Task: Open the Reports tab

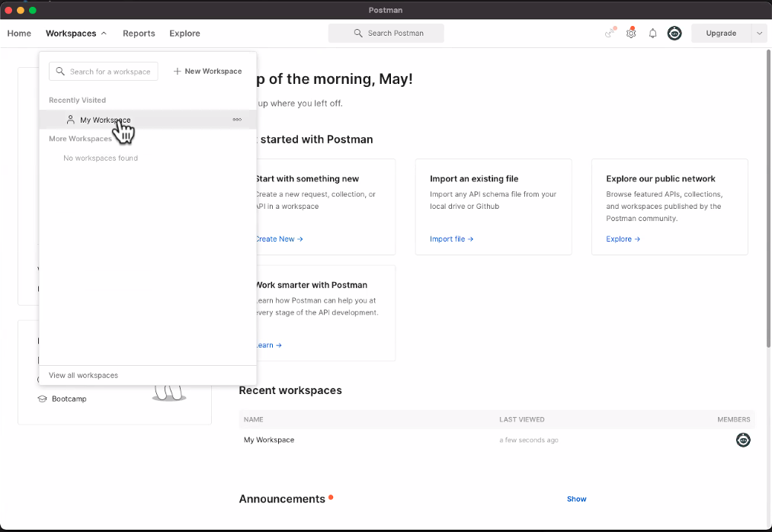Action: click(x=139, y=34)
